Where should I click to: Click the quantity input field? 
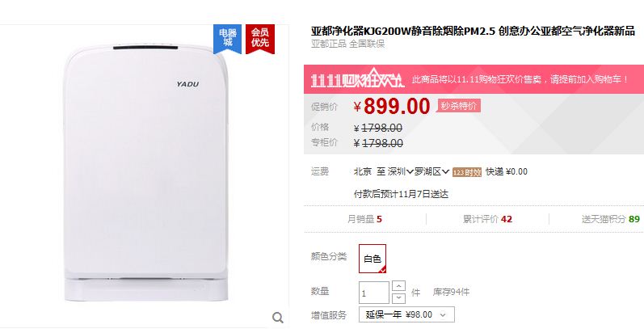[x=374, y=293]
